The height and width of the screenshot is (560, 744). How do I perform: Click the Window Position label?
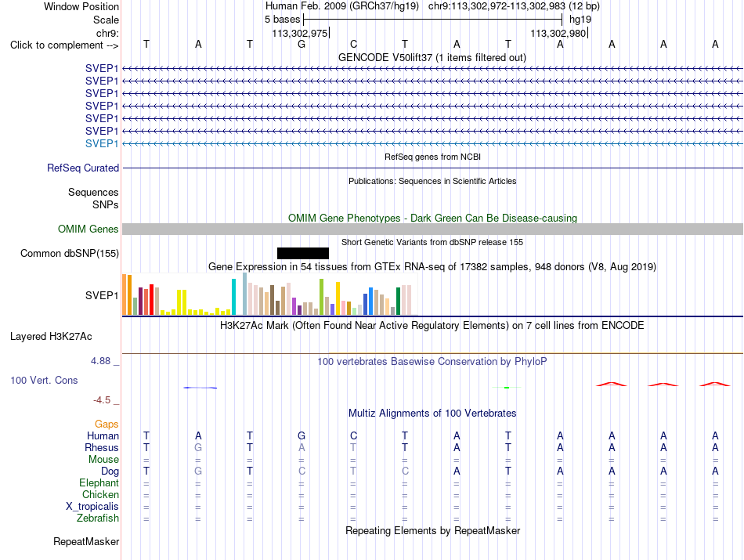pyautogui.click(x=81, y=6)
